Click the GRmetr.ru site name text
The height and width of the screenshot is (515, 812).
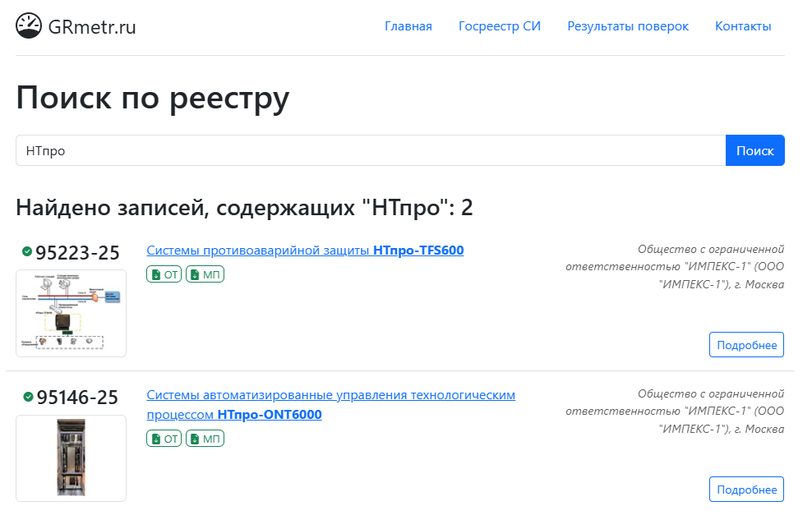click(92, 27)
